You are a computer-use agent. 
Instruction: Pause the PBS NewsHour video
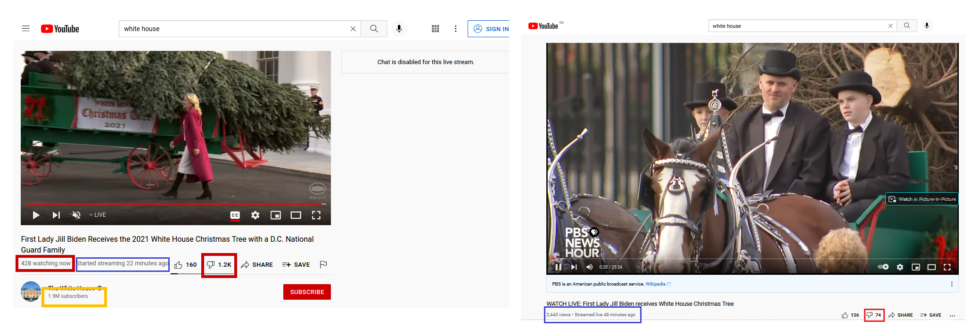pos(558,267)
